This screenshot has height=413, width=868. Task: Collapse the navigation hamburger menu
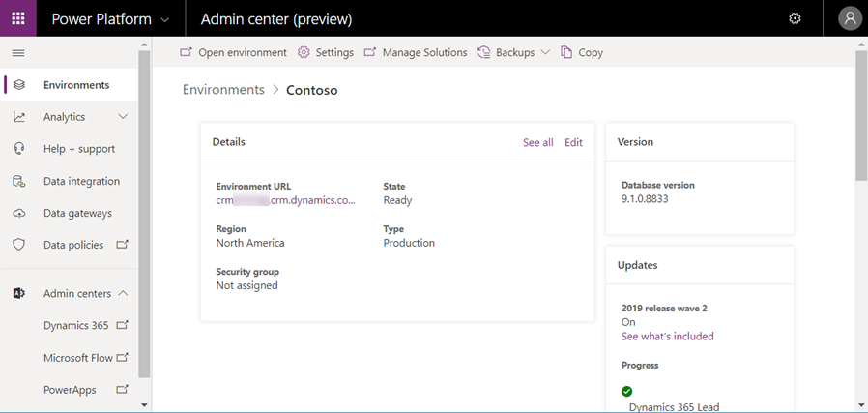(18, 53)
